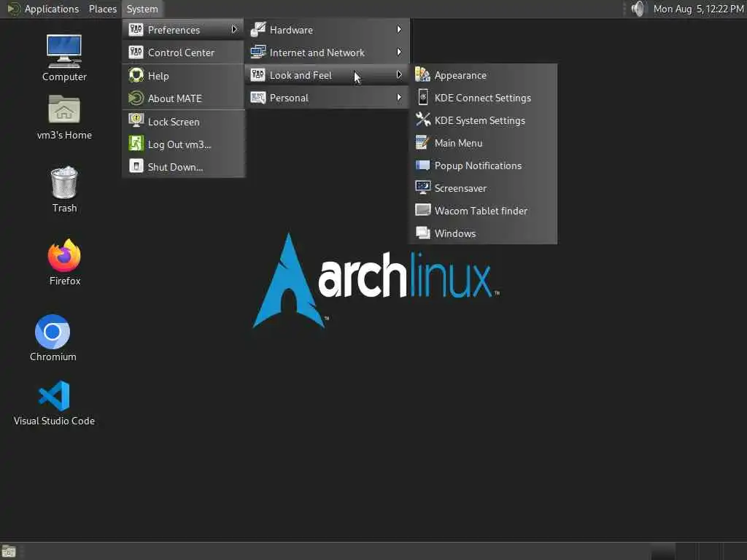Image resolution: width=747 pixels, height=560 pixels.
Task: Select the Computer desktop icon
Action: pos(64,58)
